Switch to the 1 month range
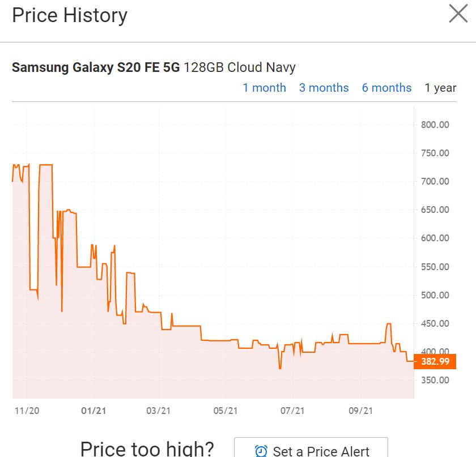476x457 pixels. point(264,88)
